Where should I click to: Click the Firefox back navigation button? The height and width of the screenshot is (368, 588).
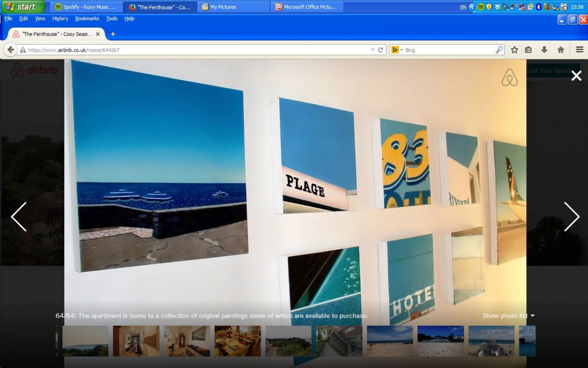11,50
